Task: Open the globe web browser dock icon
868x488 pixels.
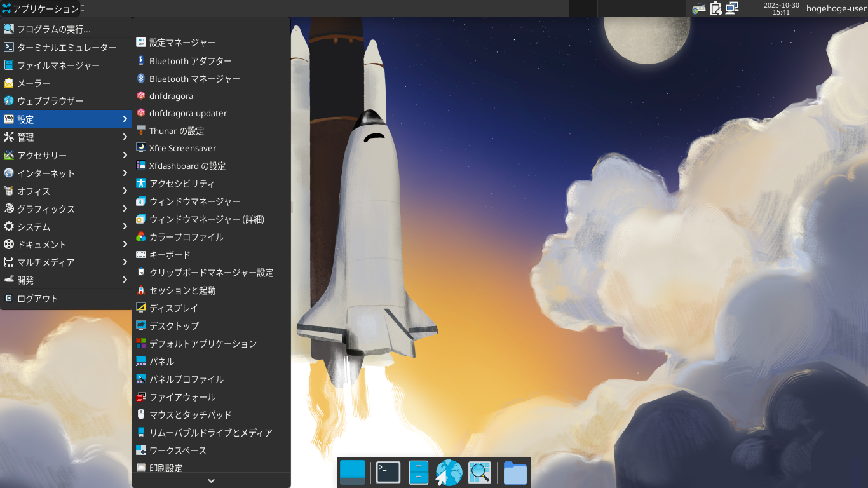Action: point(449,473)
